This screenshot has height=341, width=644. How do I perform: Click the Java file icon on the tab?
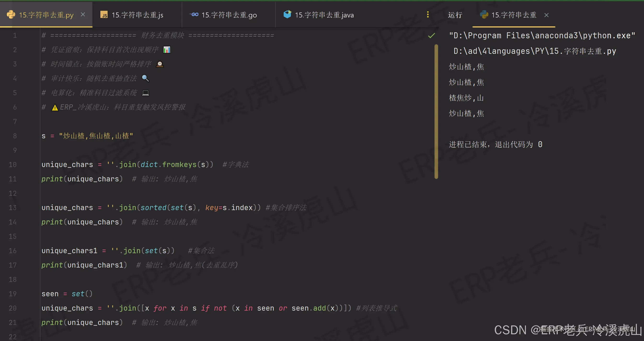pyautogui.click(x=287, y=14)
